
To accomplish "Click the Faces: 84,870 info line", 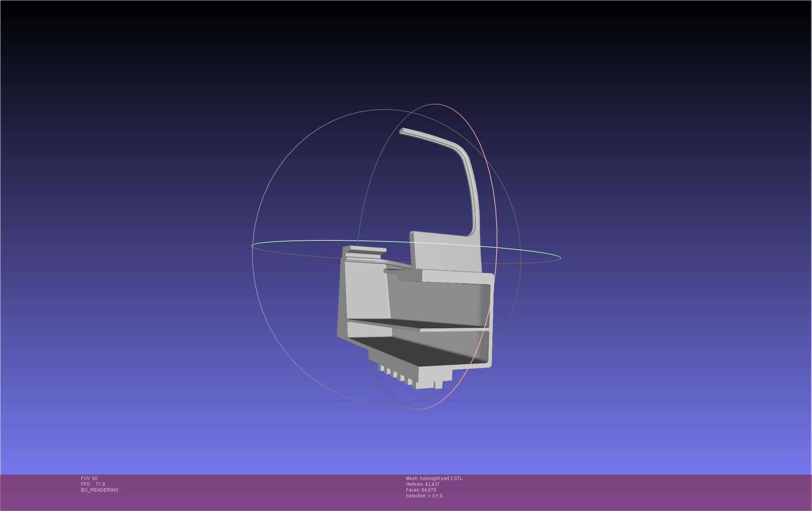I will [x=421, y=490].
